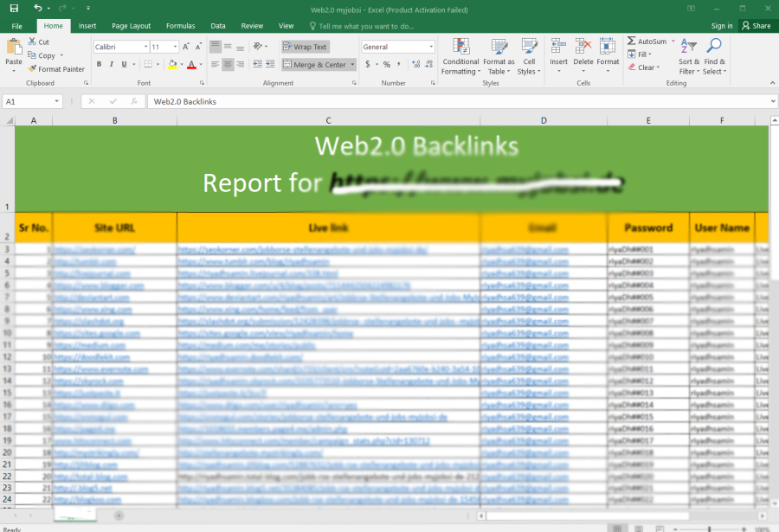Switch to the Data tab
This screenshot has height=532, width=779.
[218, 26]
